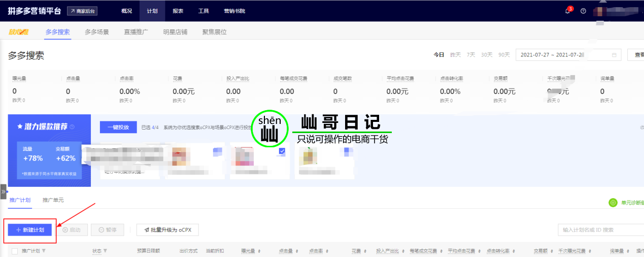The height and width of the screenshot is (257, 644).
Task: Uncheck the checked recommended product checkbox
Action: [x=282, y=151]
